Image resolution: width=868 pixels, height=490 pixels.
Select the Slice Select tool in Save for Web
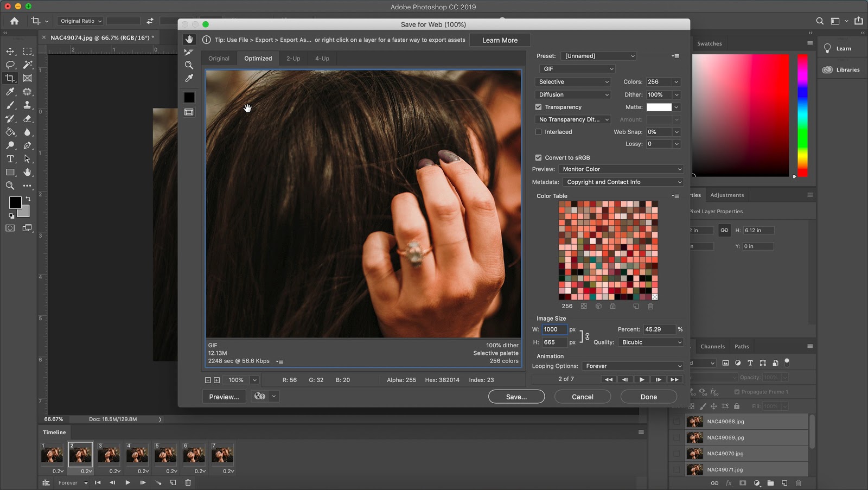pos(189,52)
